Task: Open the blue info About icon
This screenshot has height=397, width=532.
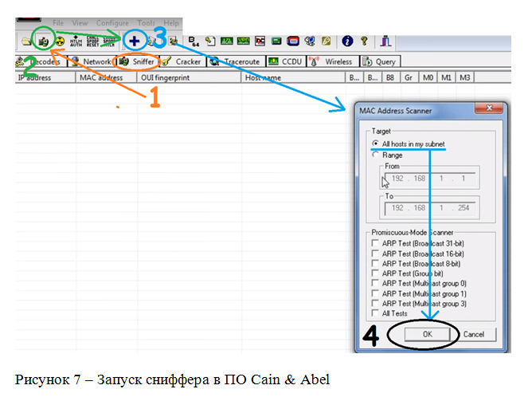Action: click(347, 41)
